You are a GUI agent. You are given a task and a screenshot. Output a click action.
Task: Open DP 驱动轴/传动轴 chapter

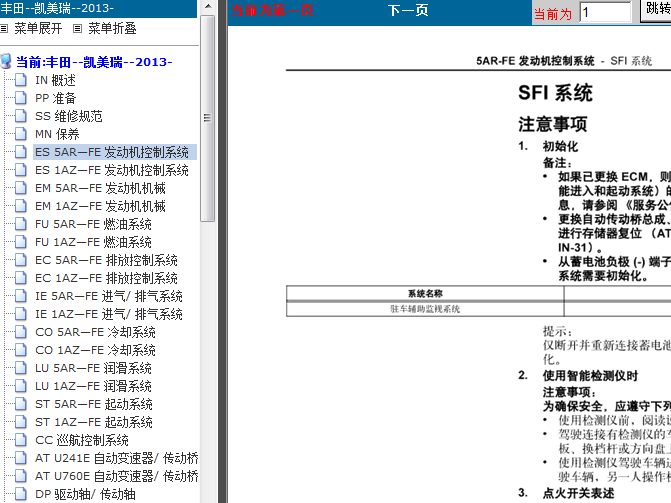[85, 494]
